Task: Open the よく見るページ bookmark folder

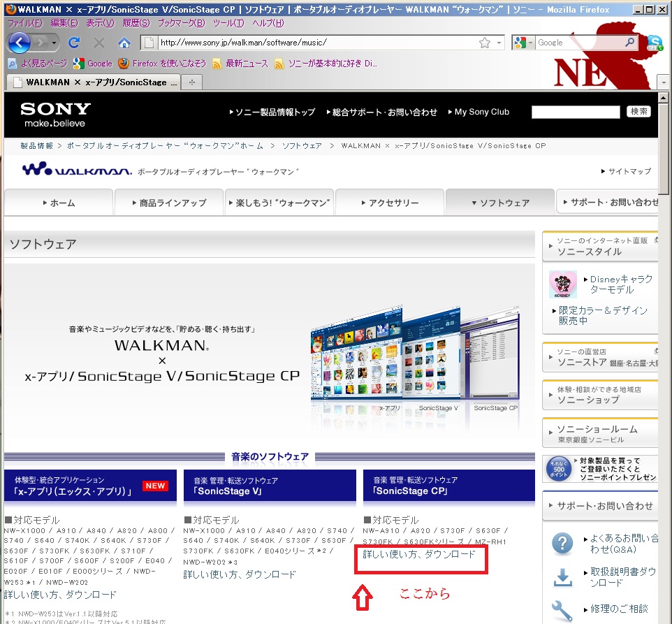Action: [37, 64]
